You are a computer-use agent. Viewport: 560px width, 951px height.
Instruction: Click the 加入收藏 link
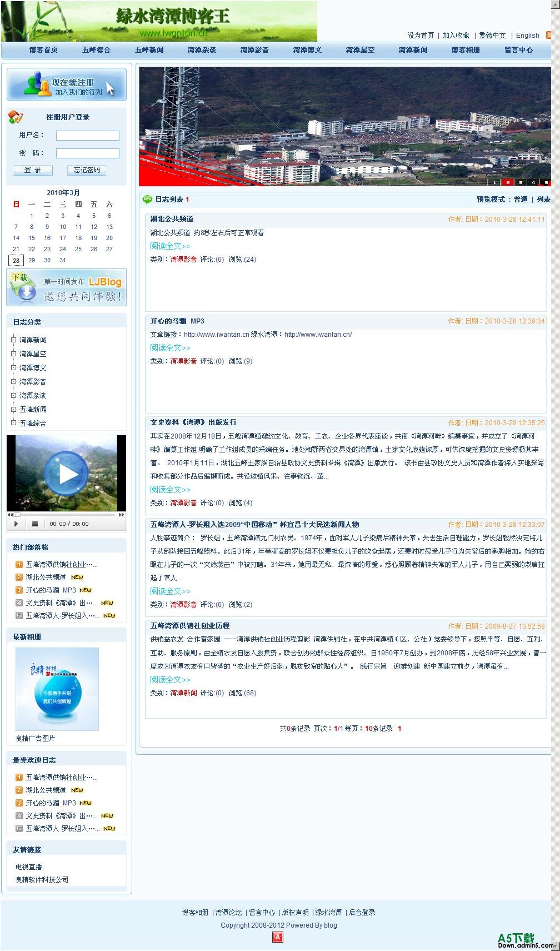tap(456, 36)
